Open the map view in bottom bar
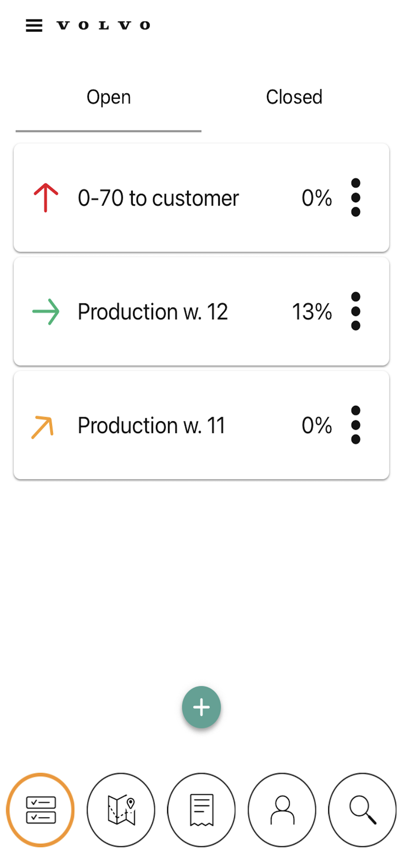This screenshot has width=401, height=868. (121, 810)
